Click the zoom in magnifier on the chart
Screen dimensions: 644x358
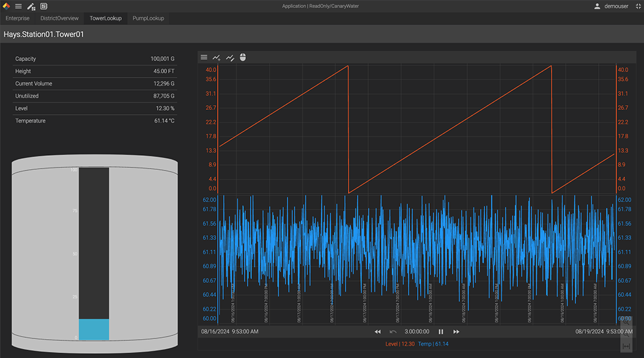[x=626, y=322]
